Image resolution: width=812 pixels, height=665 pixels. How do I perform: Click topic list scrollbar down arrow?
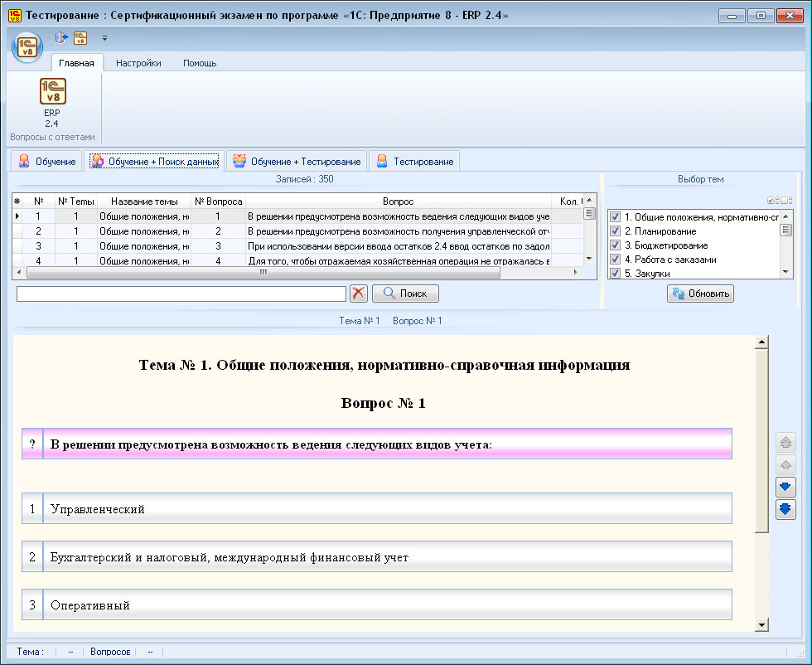point(785,272)
